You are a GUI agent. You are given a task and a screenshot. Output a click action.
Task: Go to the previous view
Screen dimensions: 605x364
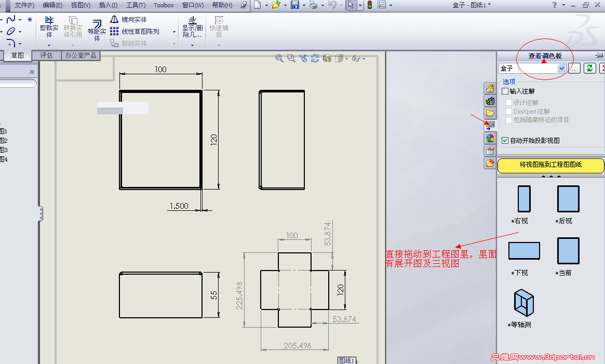(x=303, y=58)
